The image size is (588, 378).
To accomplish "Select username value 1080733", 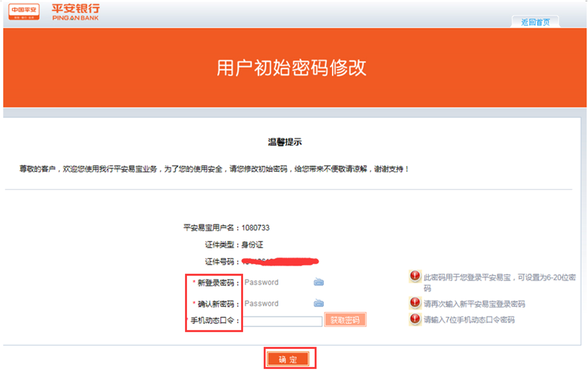I will coord(255,228).
